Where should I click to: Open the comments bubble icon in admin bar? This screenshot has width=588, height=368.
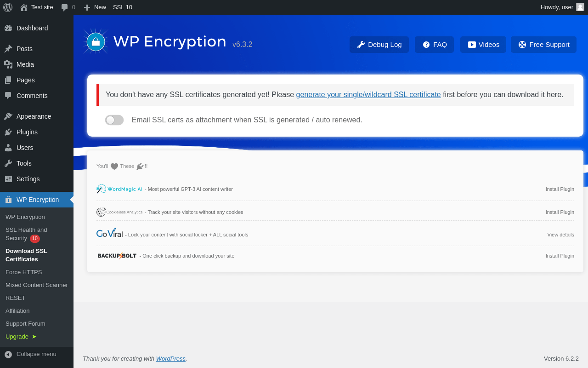65,7
